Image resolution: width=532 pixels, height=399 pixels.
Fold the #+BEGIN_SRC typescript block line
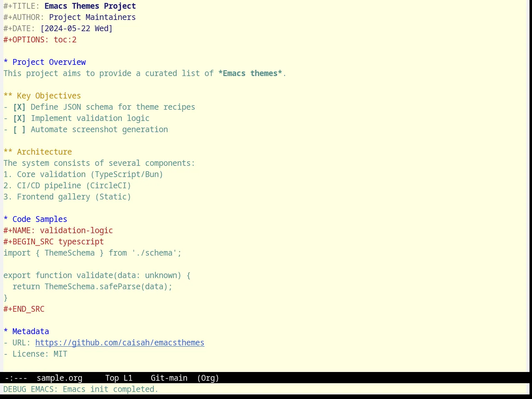54,241
